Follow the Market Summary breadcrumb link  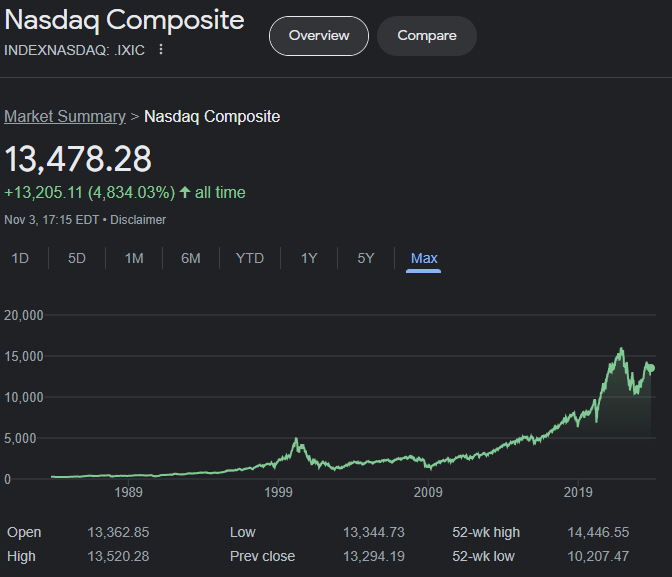pyautogui.click(x=65, y=117)
